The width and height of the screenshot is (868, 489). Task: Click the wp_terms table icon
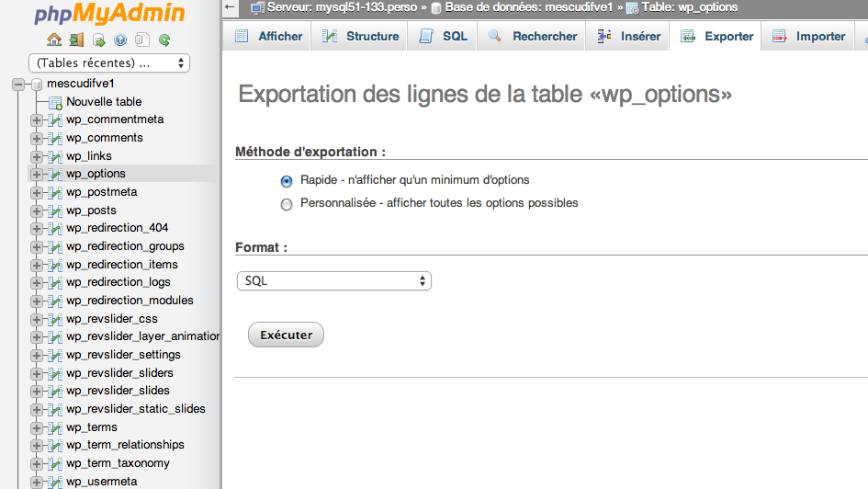pos(55,428)
